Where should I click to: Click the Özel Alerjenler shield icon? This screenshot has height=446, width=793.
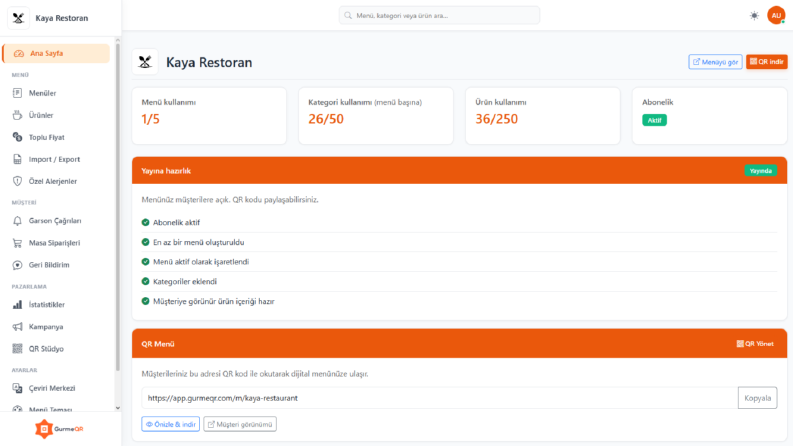(17, 181)
